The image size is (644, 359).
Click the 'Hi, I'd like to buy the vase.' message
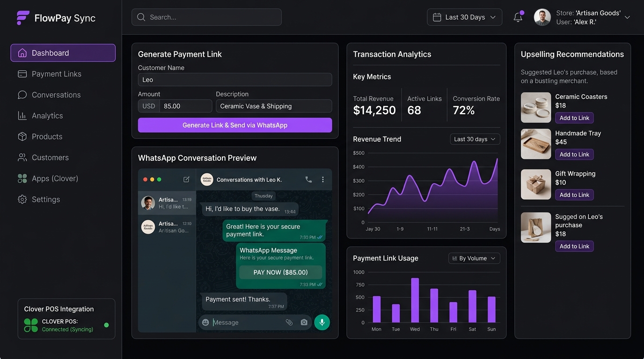[x=250, y=209]
